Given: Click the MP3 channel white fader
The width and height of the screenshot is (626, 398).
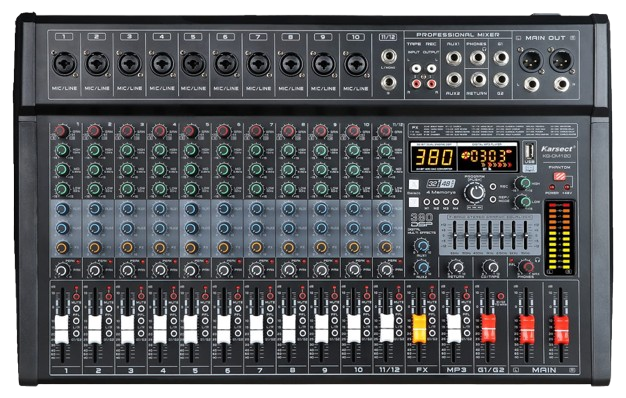Looking at the screenshot, I should point(454,329).
